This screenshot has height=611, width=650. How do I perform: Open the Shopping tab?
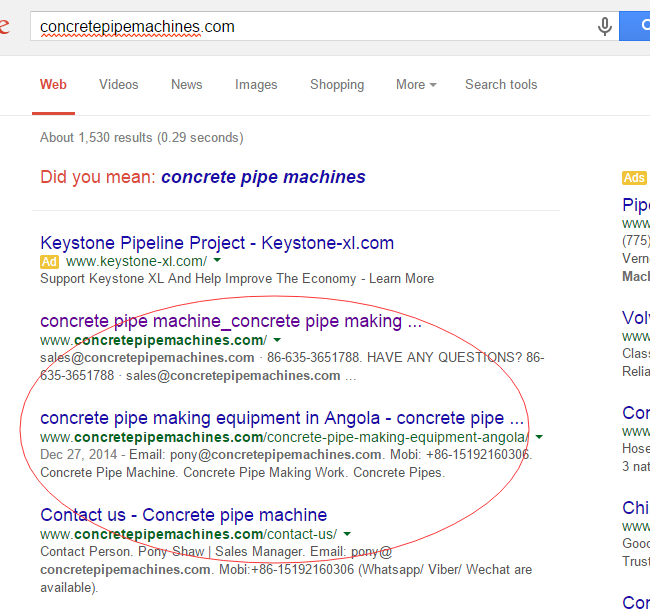pos(337,85)
